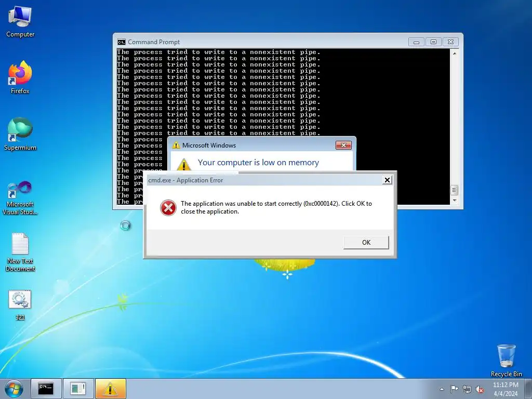This screenshot has height=399, width=532.
Task: Select the New Text Document file icon
Action: (20, 252)
